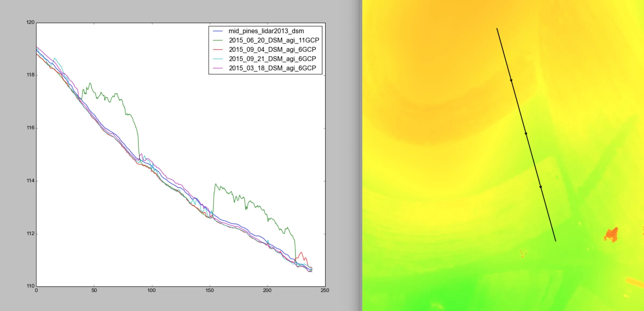
Task: Click the red line swatch in legend
Action: 218,50
